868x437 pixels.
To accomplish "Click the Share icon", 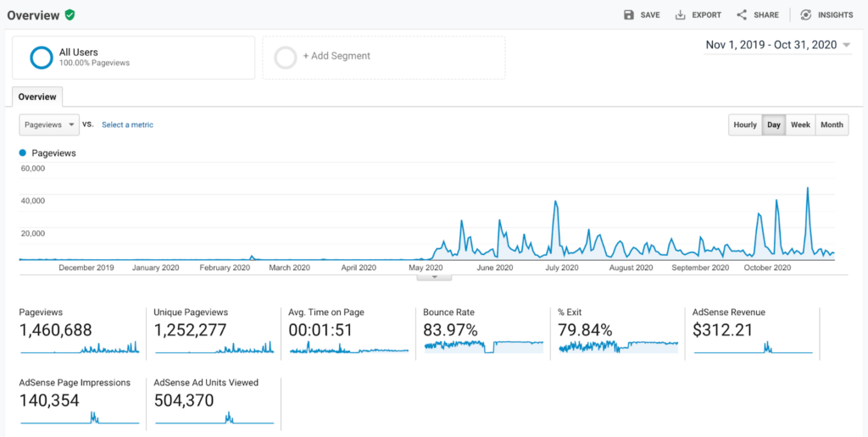I will pos(742,15).
